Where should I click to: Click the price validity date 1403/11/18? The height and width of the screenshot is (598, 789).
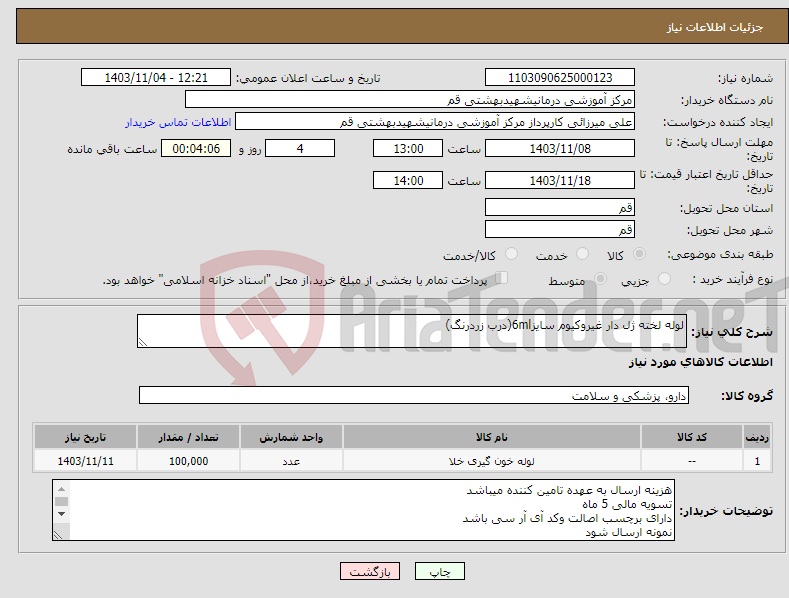point(560,180)
